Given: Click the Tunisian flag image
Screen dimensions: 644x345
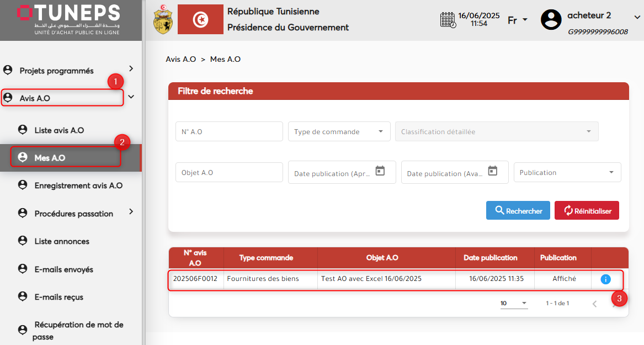Looking at the screenshot, I should [x=200, y=20].
